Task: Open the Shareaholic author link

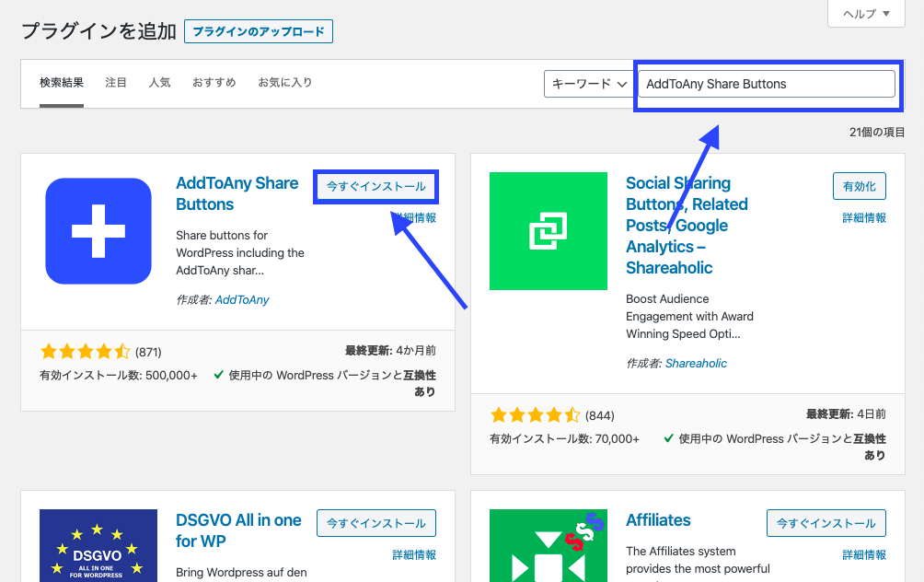Action: pyautogui.click(x=696, y=363)
